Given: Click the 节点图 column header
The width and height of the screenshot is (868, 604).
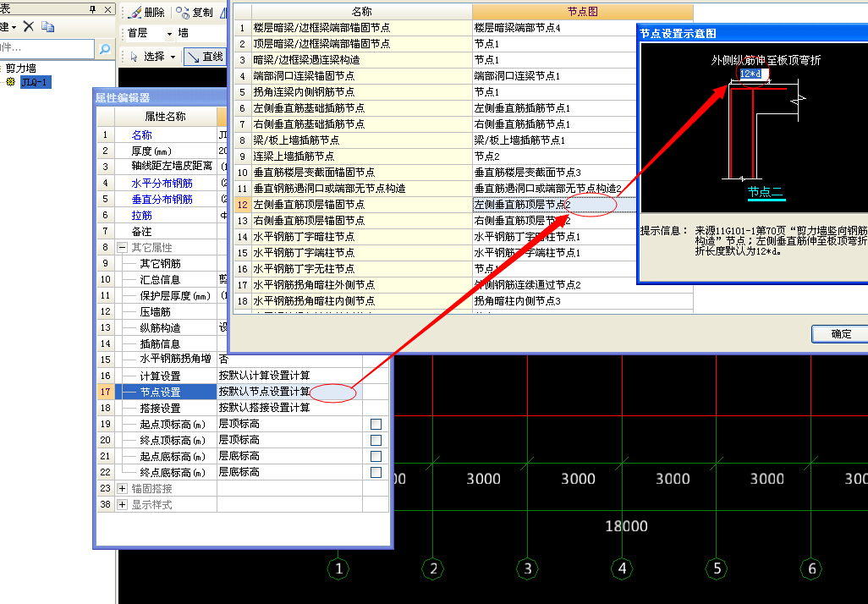Looking at the screenshot, I should tap(582, 12).
